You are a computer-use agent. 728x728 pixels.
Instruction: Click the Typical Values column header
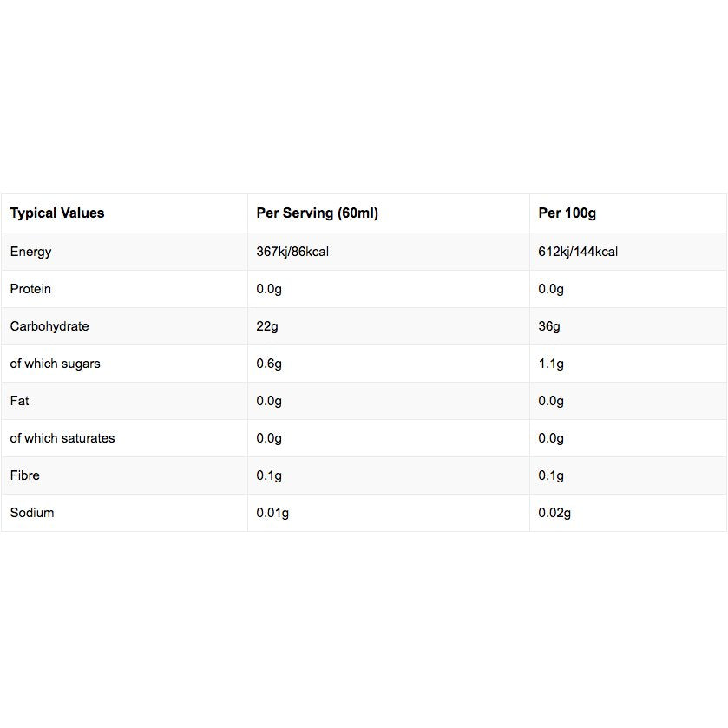(x=57, y=213)
